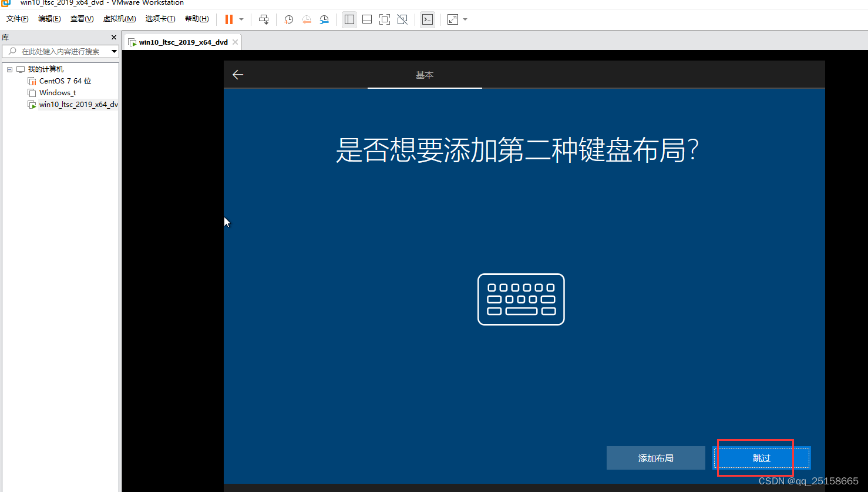This screenshot has width=868, height=492.
Task: Select the CentOS 7 64 位 virtual machine
Action: (x=65, y=81)
